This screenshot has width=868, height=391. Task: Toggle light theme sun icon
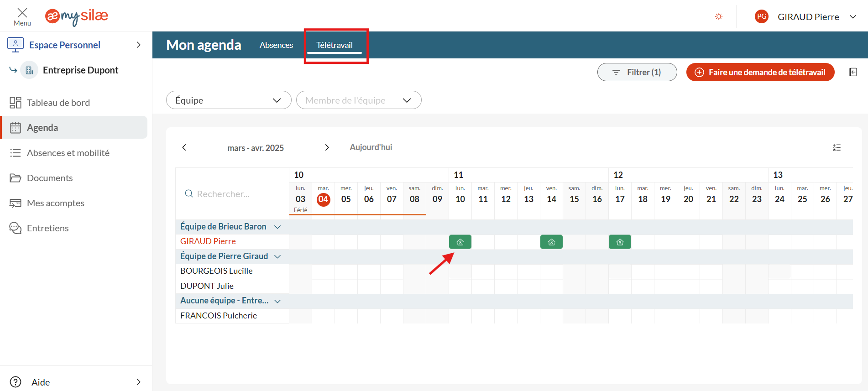[719, 17]
